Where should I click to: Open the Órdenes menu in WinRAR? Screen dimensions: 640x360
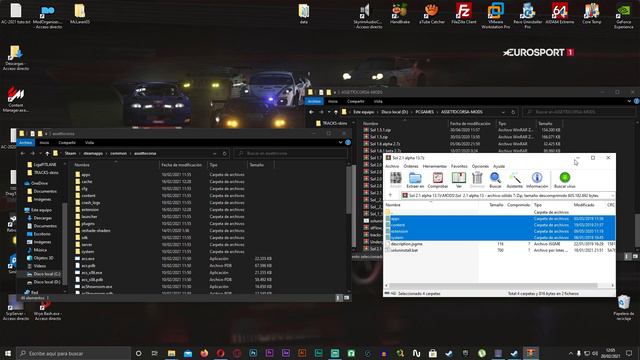click(411, 166)
